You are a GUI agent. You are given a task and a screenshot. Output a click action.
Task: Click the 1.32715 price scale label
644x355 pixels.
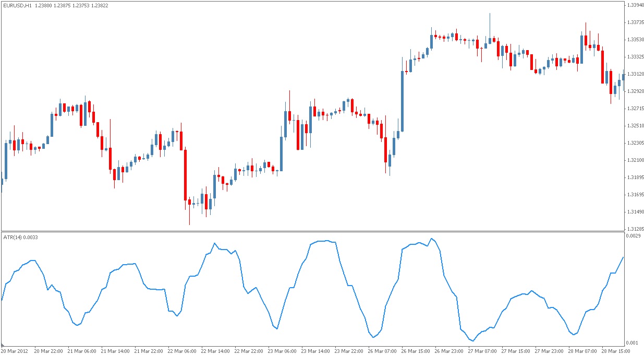635,109
